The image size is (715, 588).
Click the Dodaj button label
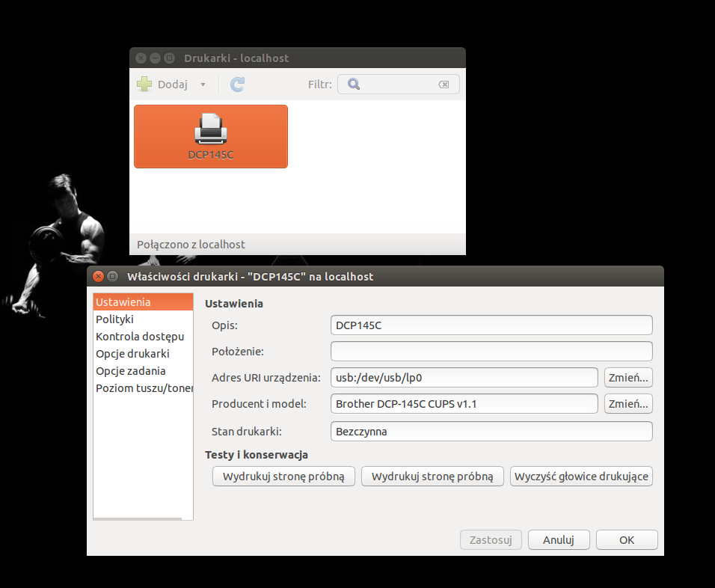tap(172, 85)
